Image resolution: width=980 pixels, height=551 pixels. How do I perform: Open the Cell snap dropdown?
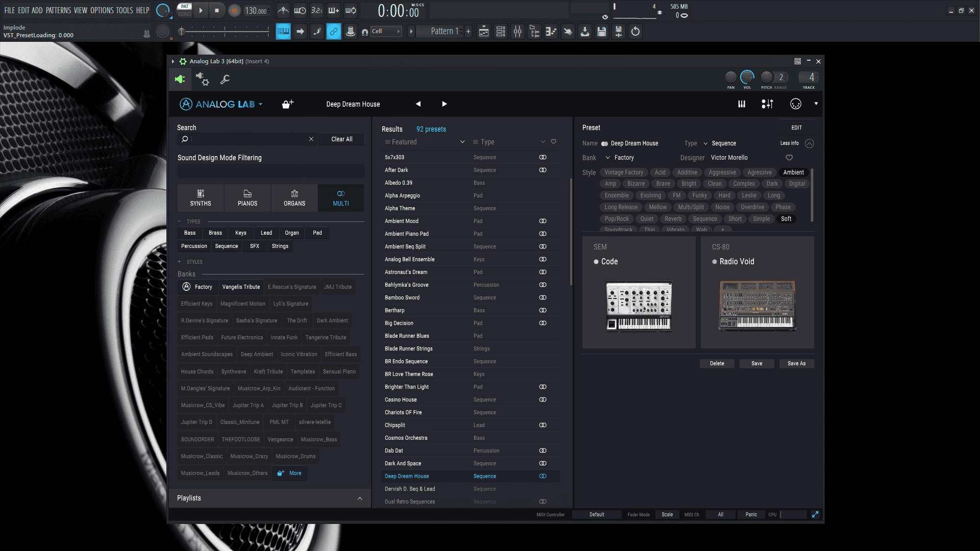click(x=386, y=32)
